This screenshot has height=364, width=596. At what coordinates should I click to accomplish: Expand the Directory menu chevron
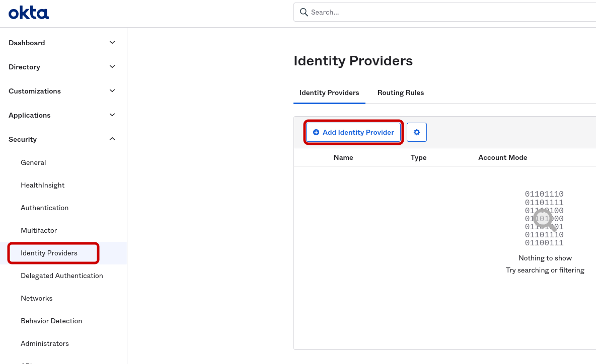tap(112, 67)
